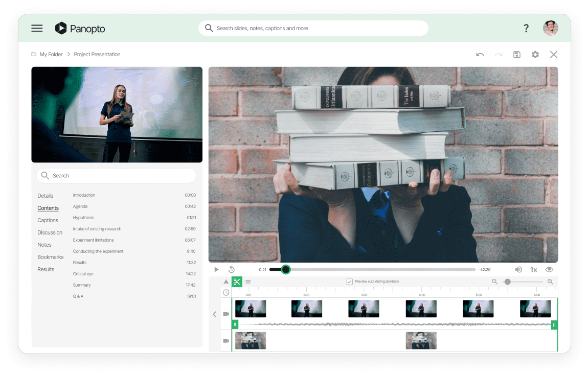Screen dimensions: 588x375
Task: Mute audio using the speaker icon
Action: (518, 270)
